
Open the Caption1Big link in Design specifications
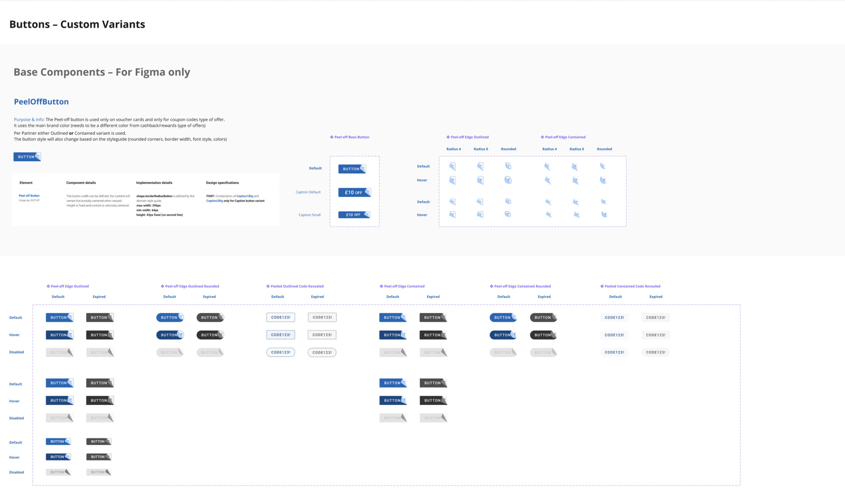click(x=245, y=196)
